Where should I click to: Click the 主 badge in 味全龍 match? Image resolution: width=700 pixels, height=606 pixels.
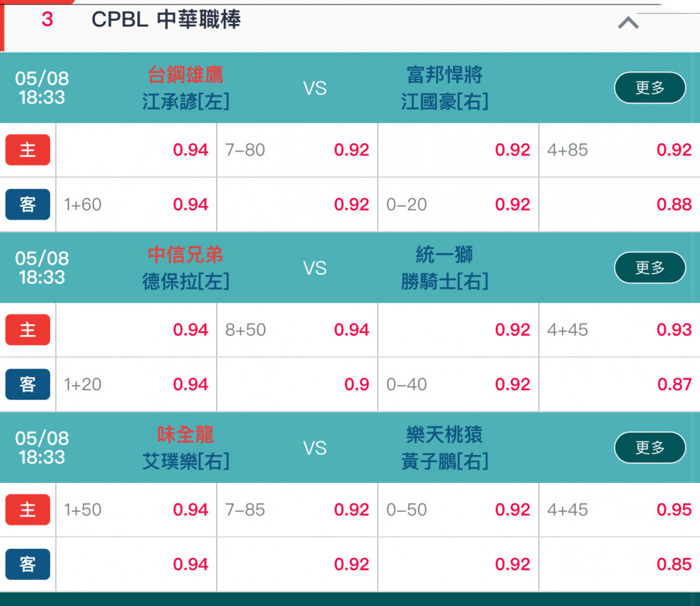[x=28, y=510]
